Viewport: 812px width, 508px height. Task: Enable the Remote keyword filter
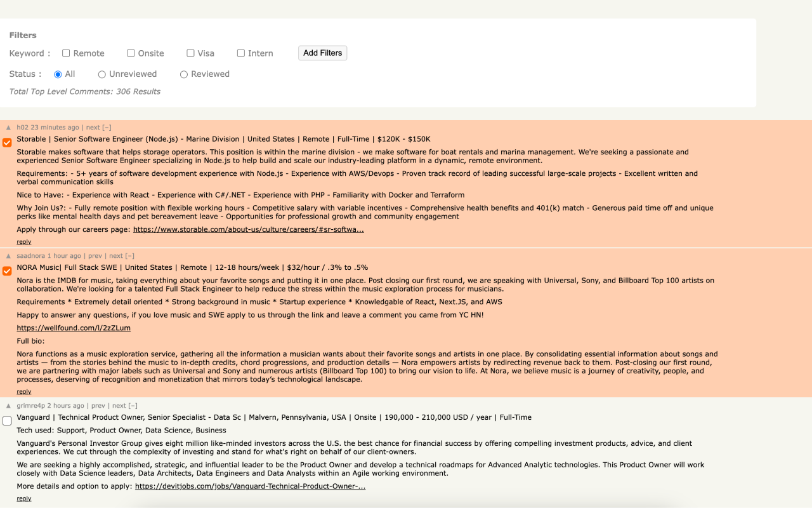tap(66, 53)
